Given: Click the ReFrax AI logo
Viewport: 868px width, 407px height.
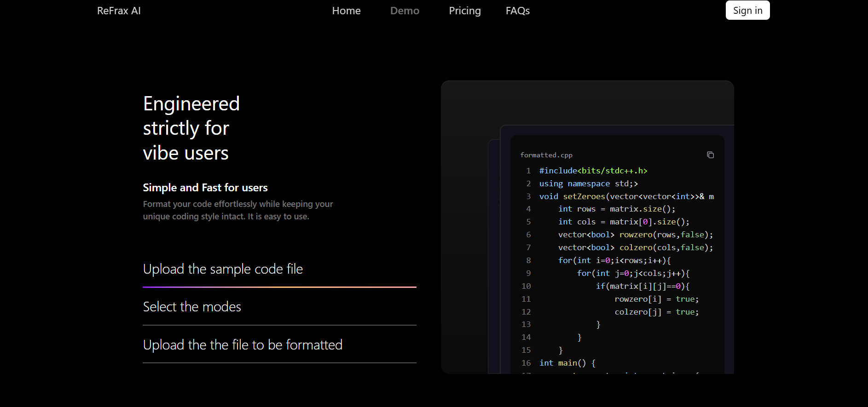Looking at the screenshot, I should click(119, 11).
